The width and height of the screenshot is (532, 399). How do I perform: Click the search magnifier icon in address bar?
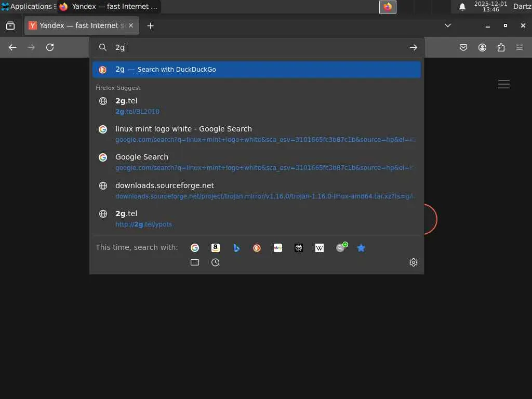pyautogui.click(x=102, y=47)
